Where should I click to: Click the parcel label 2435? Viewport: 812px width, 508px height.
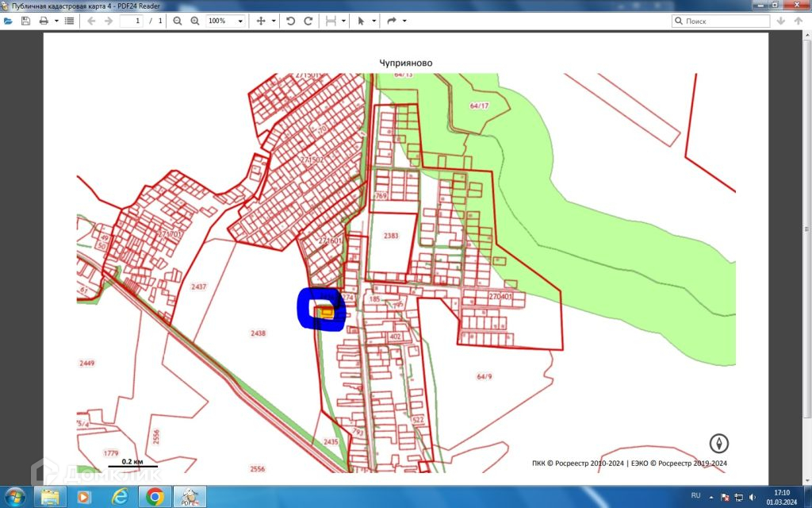tap(331, 441)
